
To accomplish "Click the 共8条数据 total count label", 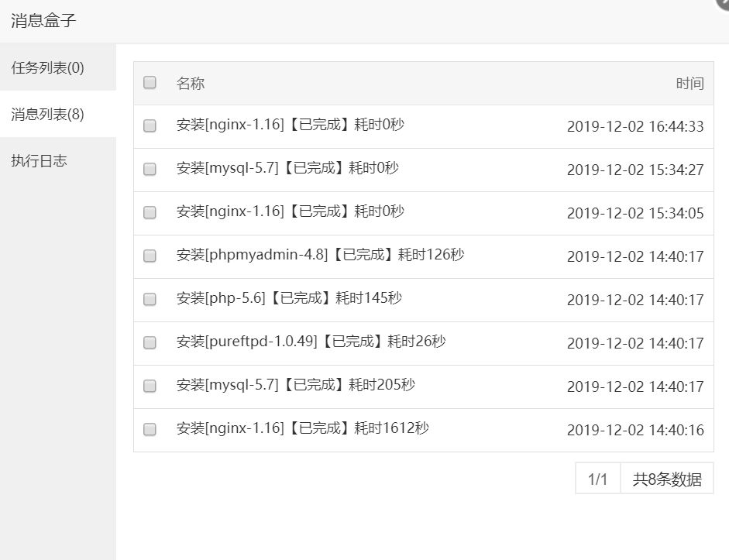I will 667,479.
